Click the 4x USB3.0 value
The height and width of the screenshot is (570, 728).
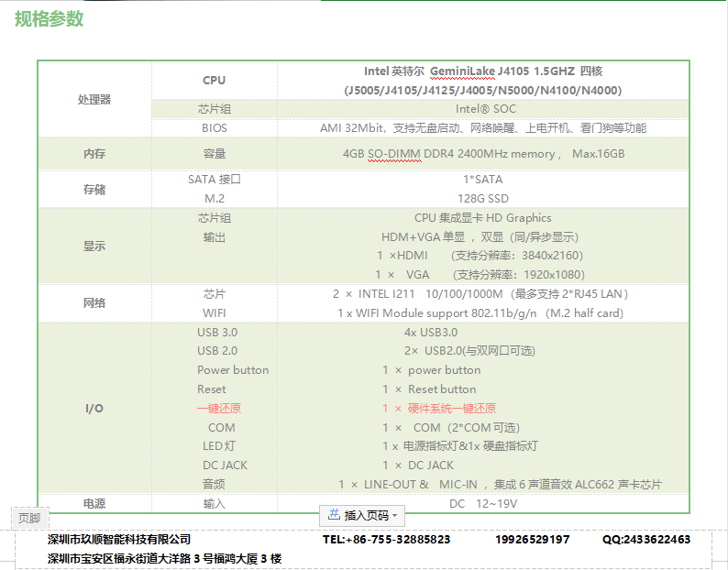(x=431, y=333)
